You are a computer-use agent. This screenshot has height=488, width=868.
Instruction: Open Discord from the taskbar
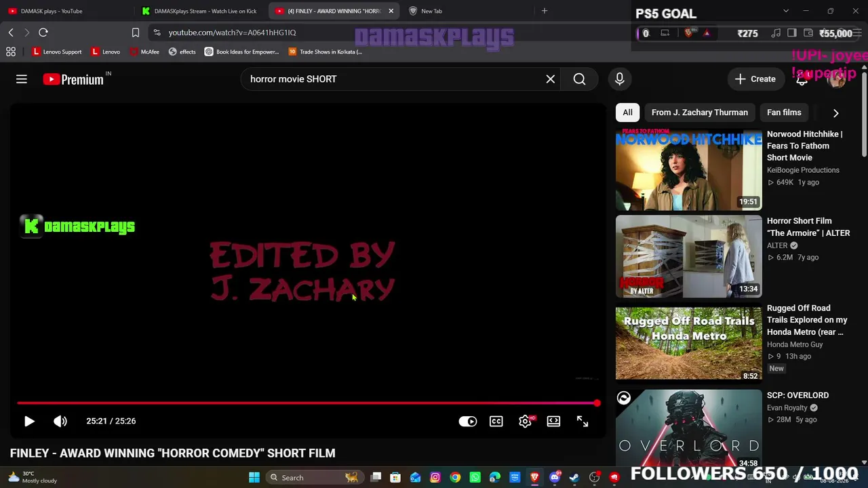click(555, 478)
